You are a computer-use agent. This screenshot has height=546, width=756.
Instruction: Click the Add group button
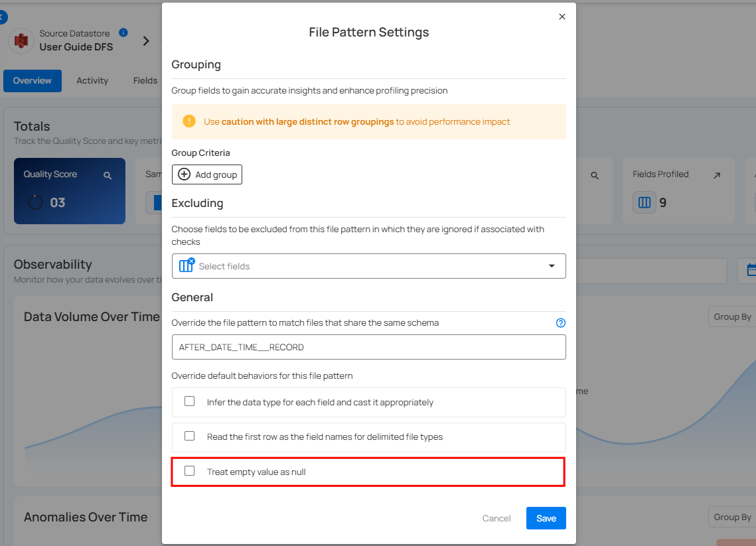[x=207, y=174]
